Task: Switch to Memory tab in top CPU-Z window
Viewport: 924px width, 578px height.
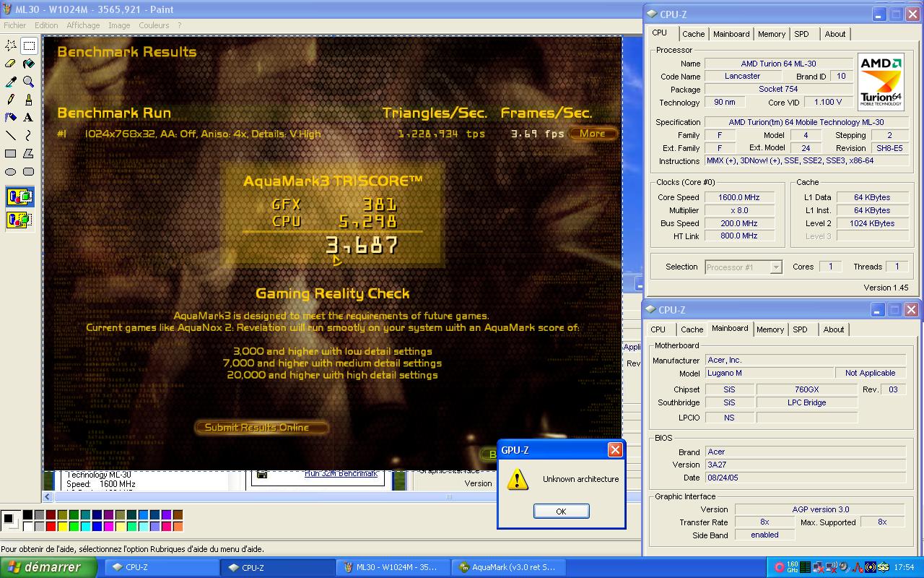Action: [772, 34]
